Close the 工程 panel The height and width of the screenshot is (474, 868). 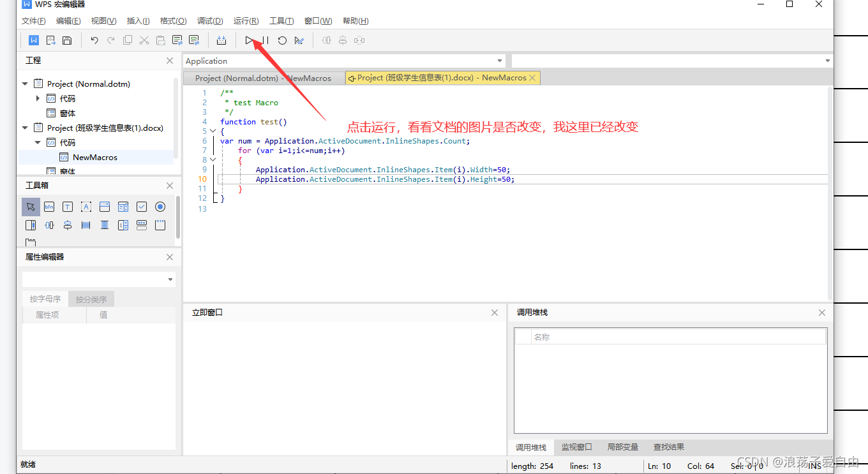point(170,61)
